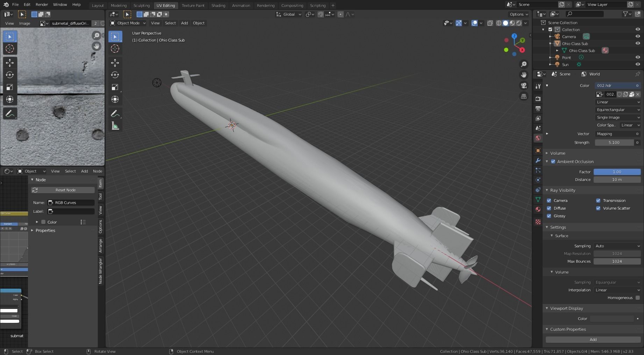This screenshot has width=644, height=355.
Task: Adjust the world Strength value slider
Action: tap(614, 143)
